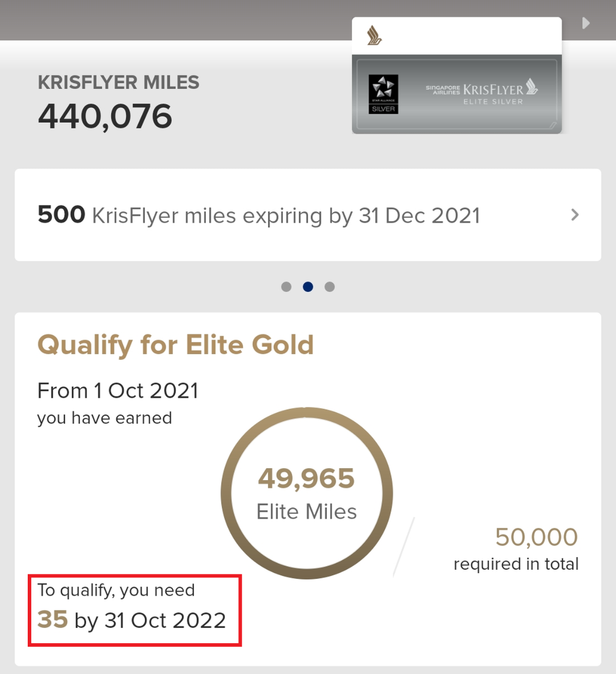
Task: Click the Qualify for Elite Gold heading
Action: (x=176, y=345)
